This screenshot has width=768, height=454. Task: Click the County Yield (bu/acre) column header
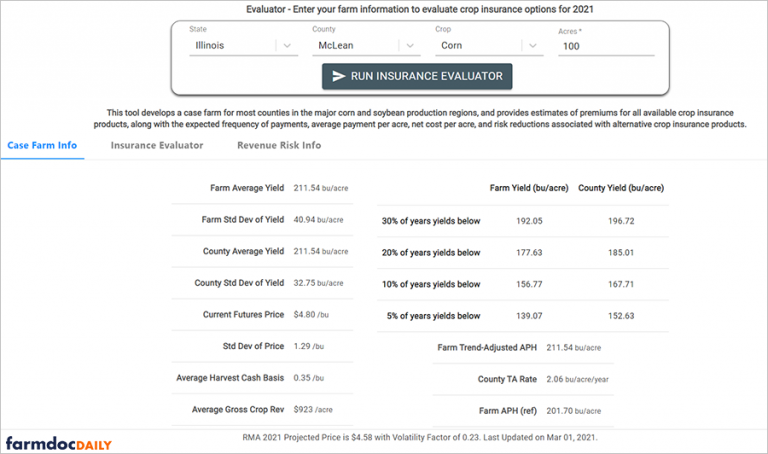[621, 188]
